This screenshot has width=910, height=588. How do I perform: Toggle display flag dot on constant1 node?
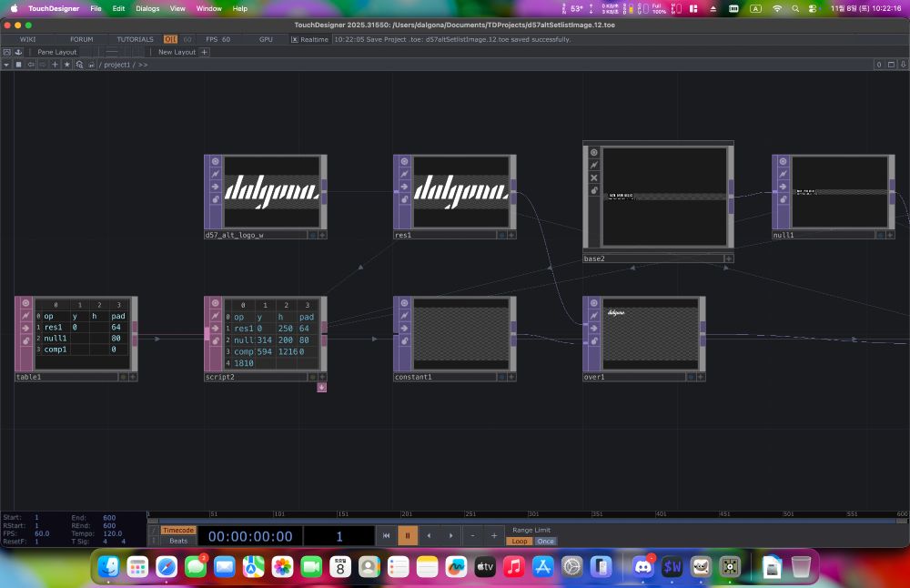pos(501,377)
